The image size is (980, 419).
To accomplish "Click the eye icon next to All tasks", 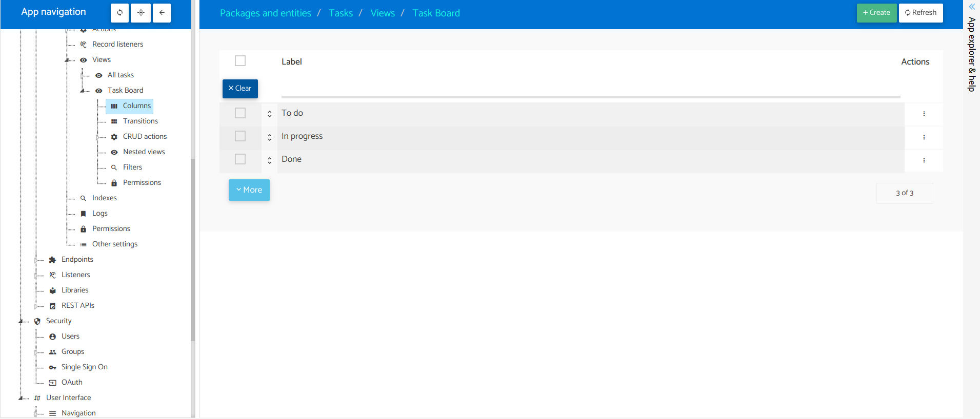I will click(99, 75).
